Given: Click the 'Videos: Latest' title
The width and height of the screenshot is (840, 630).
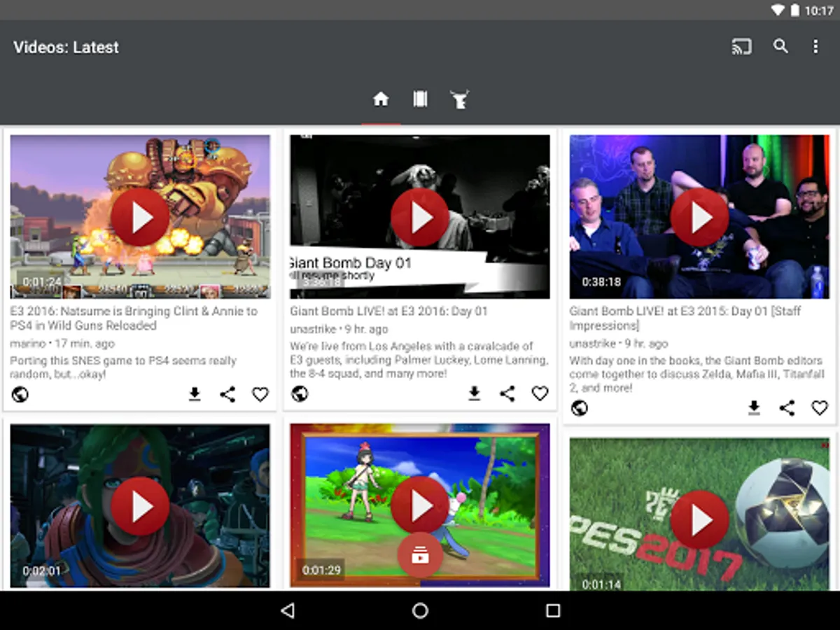Looking at the screenshot, I should [66, 48].
